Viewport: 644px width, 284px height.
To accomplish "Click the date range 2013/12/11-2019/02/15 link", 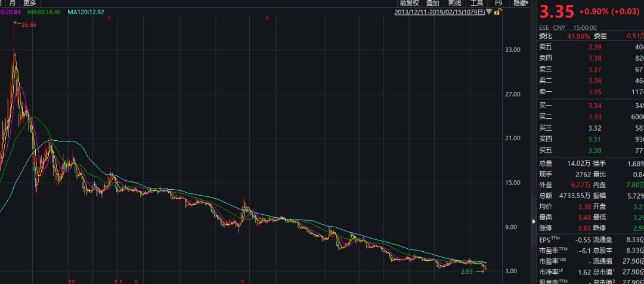I will [x=440, y=13].
